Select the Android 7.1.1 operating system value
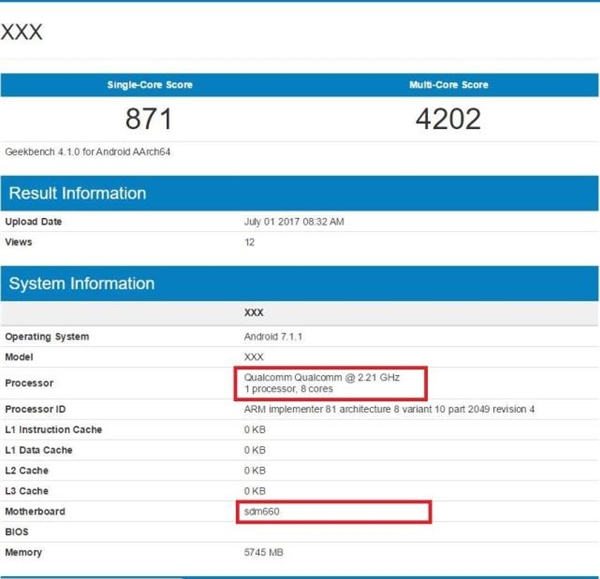Viewport: 600px width, 579px height. click(x=274, y=337)
